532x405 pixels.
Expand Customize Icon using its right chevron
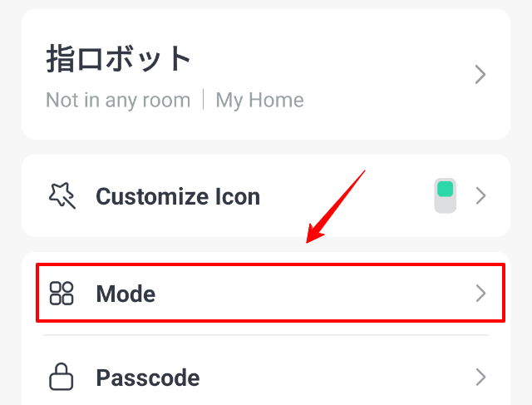pos(480,196)
